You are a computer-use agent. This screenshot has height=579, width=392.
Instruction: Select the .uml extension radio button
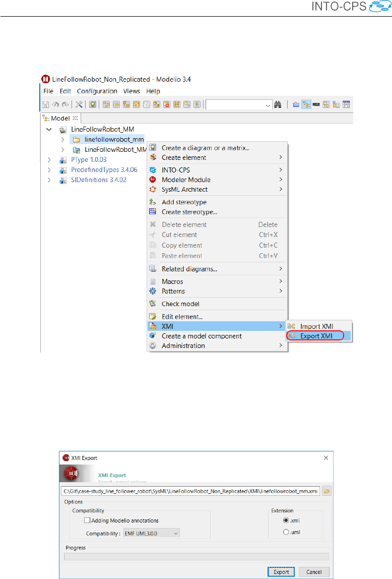[286, 532]
